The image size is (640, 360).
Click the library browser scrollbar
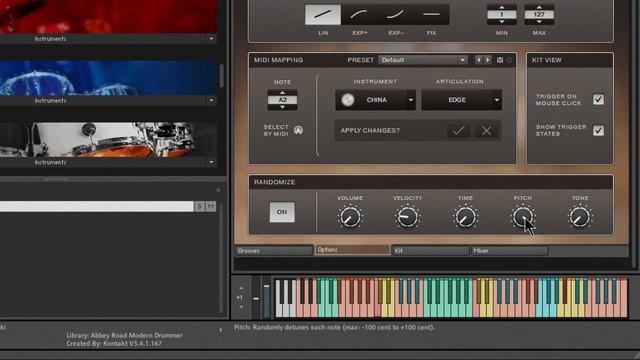pos(222,76)
